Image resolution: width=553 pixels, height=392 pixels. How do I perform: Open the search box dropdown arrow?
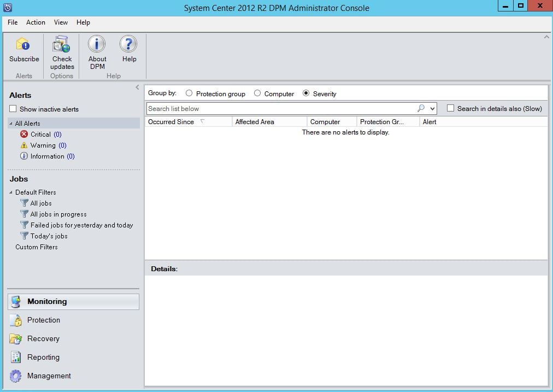[x=432, y=109]
